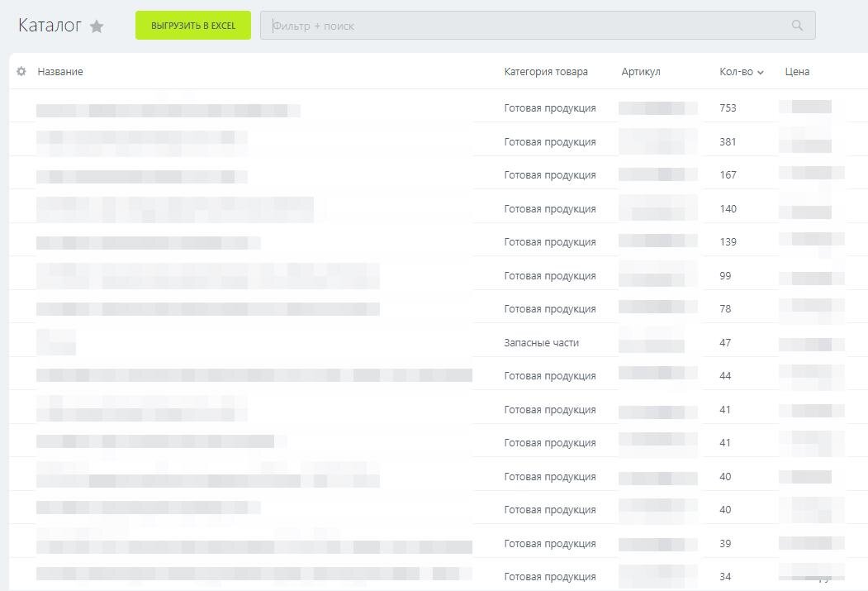Select the quantity cell 39
The width and height of the screenshot is (868, 591).
(724, 544)
